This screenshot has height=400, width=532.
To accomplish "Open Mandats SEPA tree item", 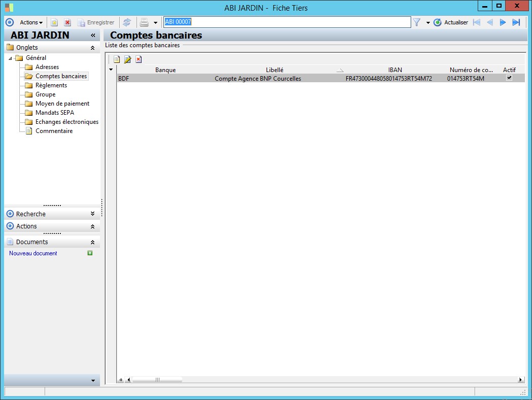I will click(55, 113).
